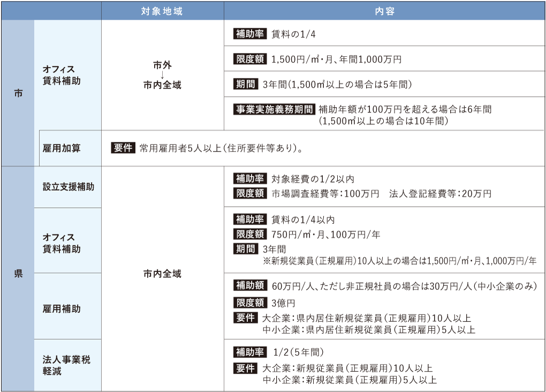Click the note ※新規従業員(正規雇用)10人以上の場合
The image size is (546, 392).
400,261
